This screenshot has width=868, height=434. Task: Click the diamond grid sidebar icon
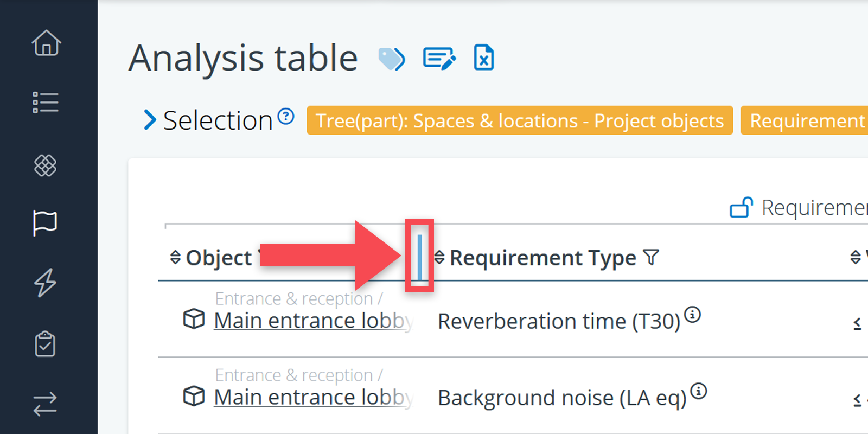(46, 165)
